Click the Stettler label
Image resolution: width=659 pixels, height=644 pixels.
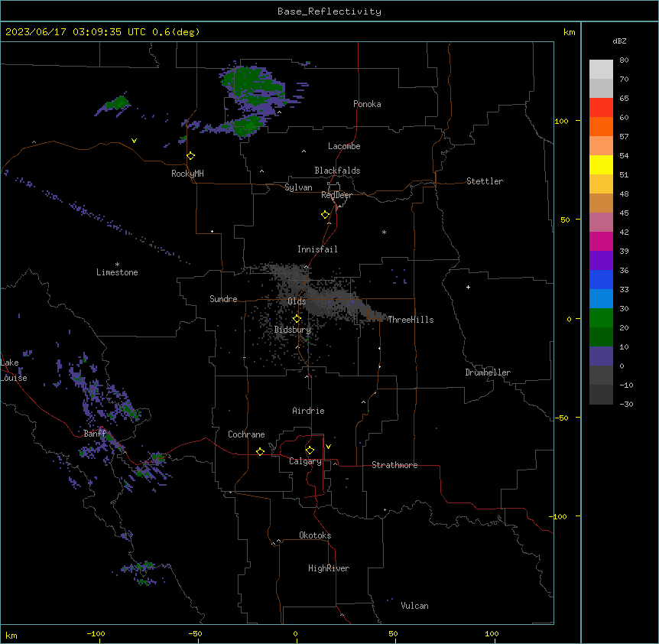point(485,181)
